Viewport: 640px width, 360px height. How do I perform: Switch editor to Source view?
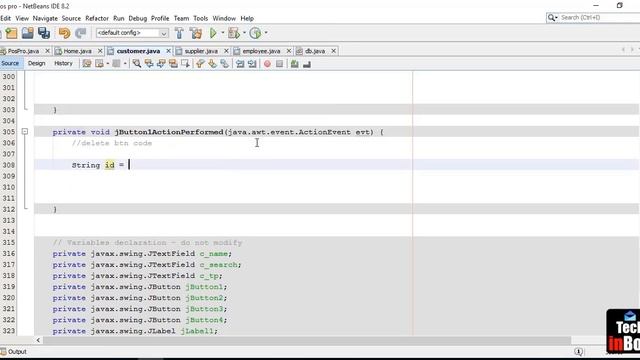(x=10, y=63)
